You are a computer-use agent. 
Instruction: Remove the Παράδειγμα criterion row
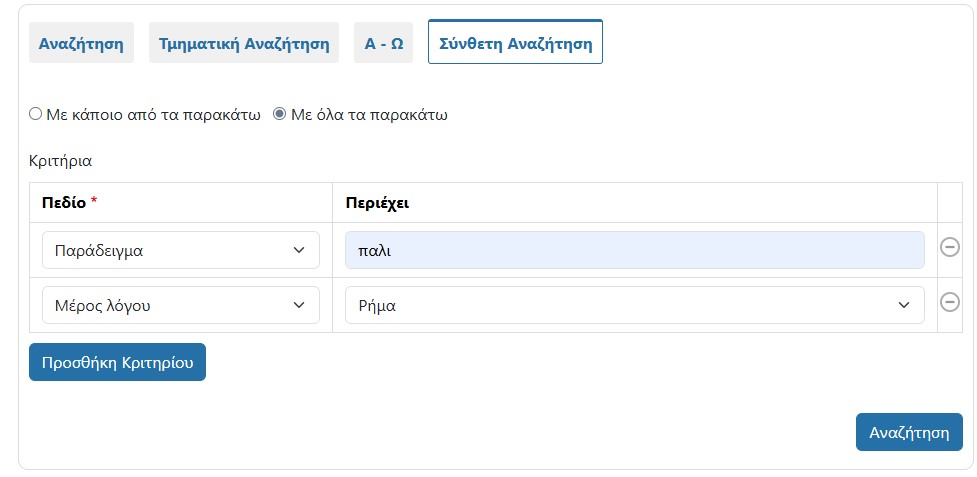click(x=950, y=248)
